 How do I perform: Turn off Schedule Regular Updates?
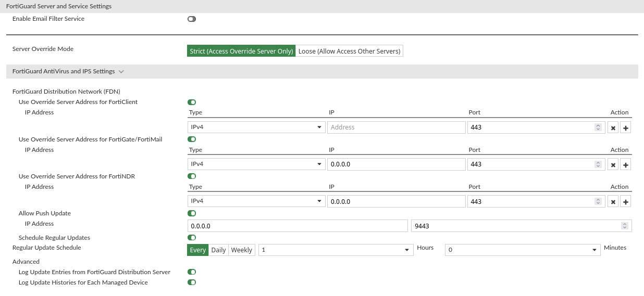coord(192,238)
